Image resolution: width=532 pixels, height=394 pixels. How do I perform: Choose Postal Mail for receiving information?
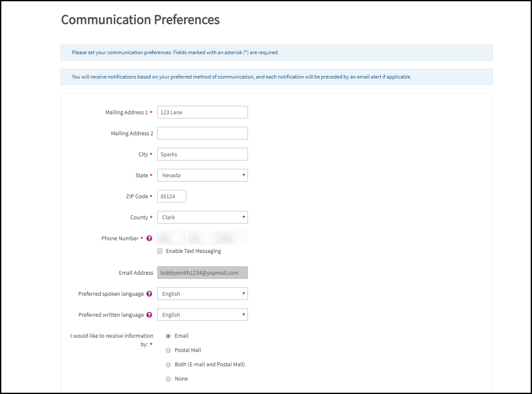click(x=168, y=350)
